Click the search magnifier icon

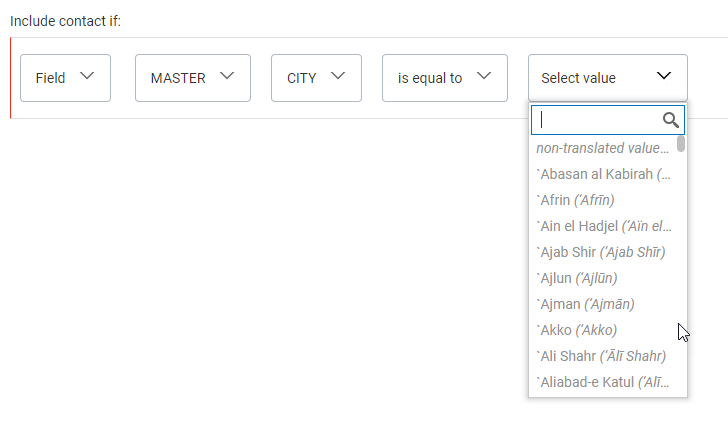click(671, 120)
